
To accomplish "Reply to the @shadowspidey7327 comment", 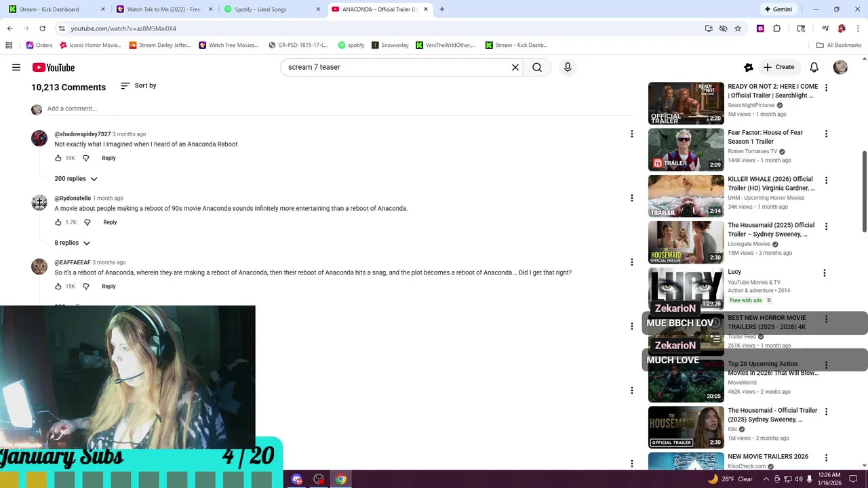I will pyautogui.click(x=108, y=158).
